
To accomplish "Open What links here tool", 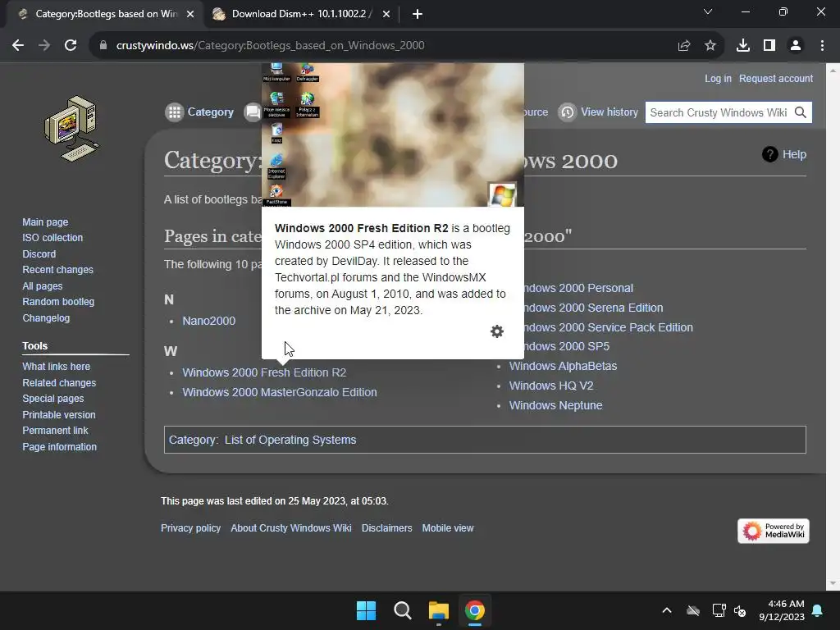I will click(x=57, y=367).
